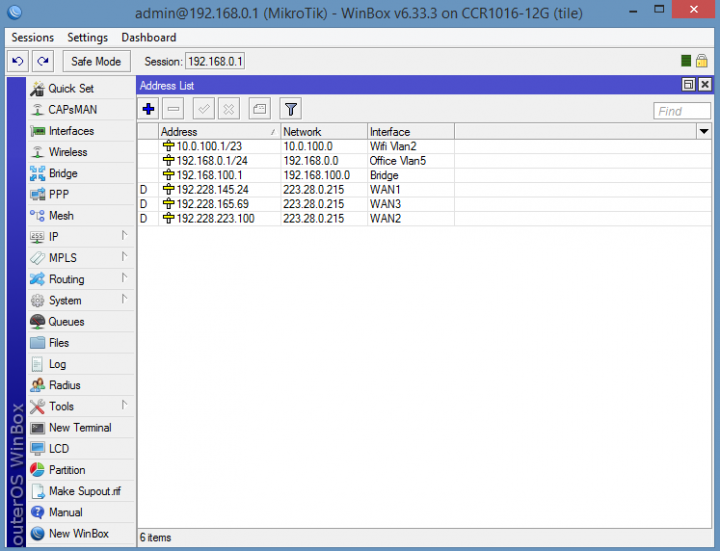Select dynamic address 192.228.223.100
Image resolution: width=720 pixels, height=551 pixels.
(x=424, y=219)
